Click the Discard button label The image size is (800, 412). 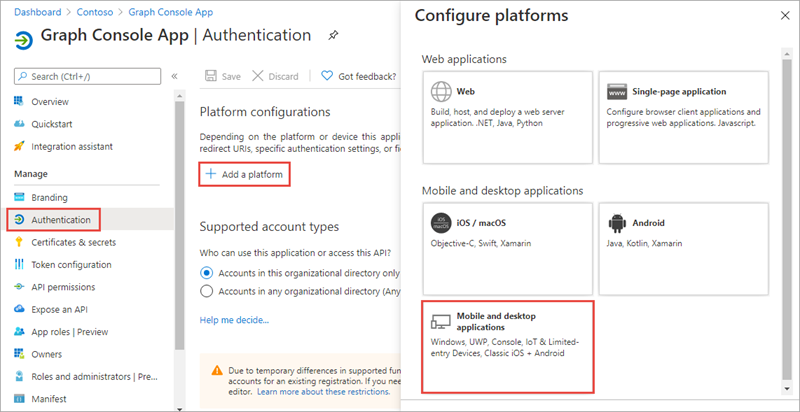tap(283, 76)
